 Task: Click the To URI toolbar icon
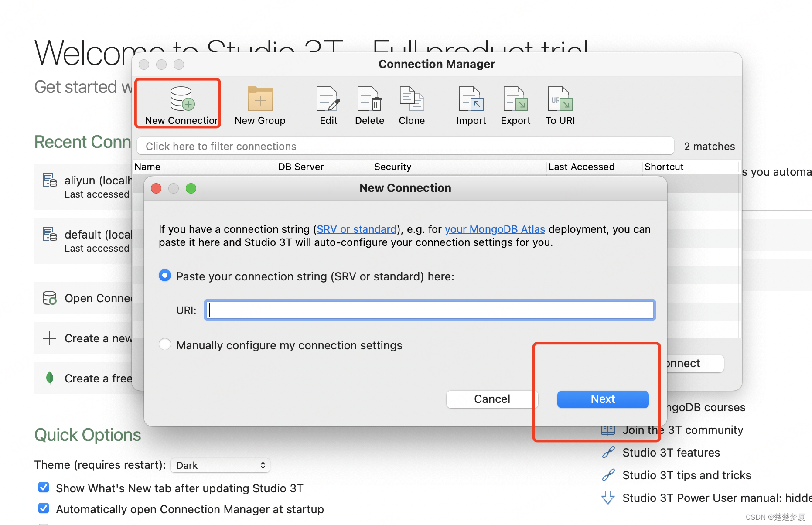point(560,99)
